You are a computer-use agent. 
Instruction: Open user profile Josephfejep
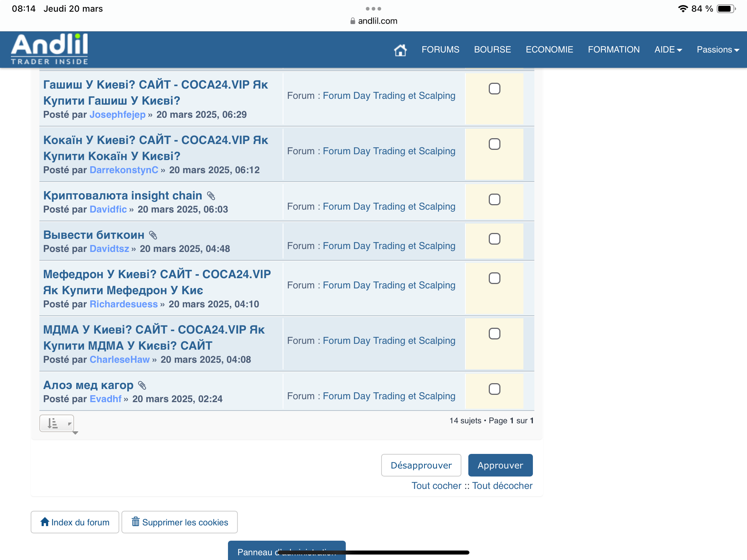pos(117,114)
